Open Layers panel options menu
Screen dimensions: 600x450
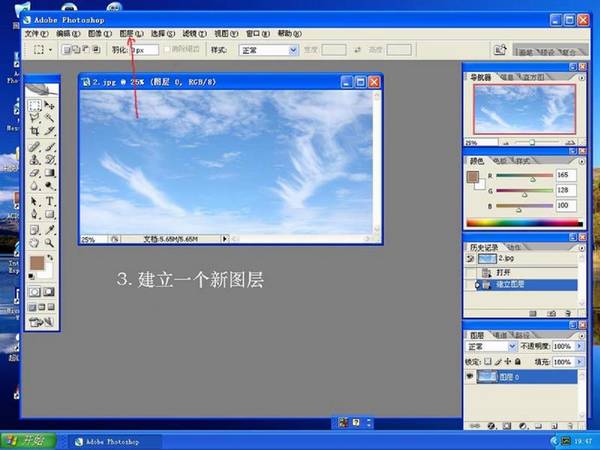click(582, 336)
